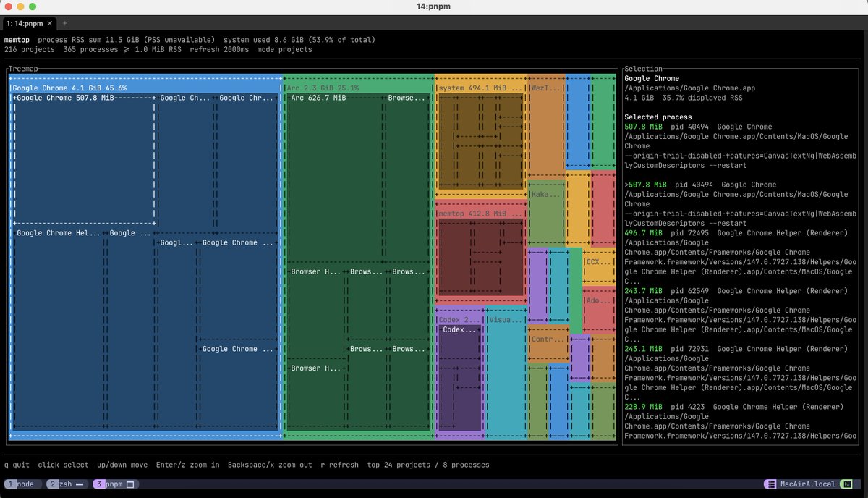Switch to tmux window 1 node

21,484
